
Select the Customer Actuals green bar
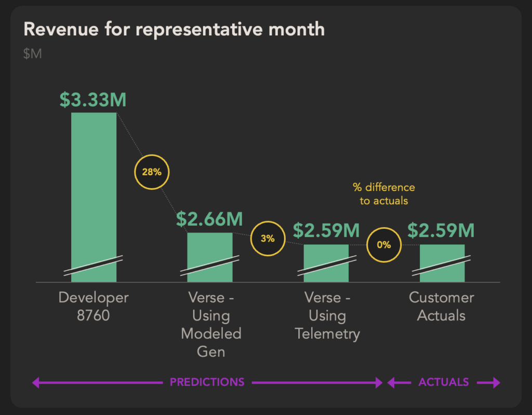(442, 263)
